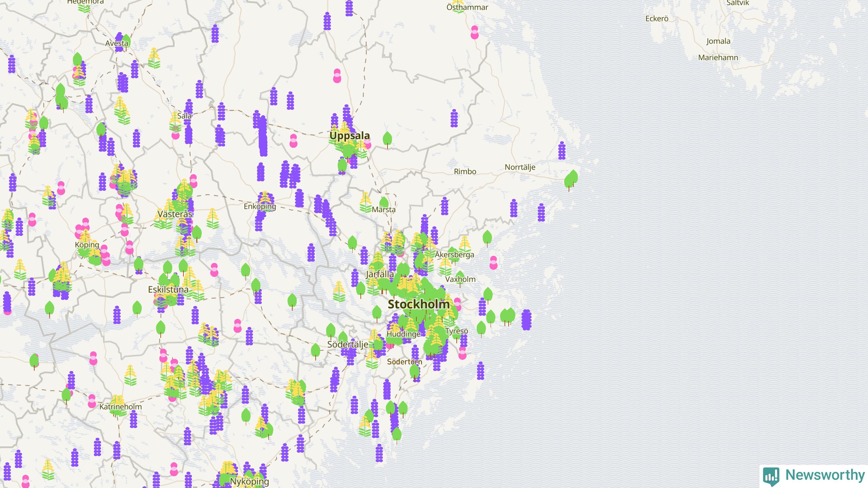Select the Norrtälje label

point(520,167)
